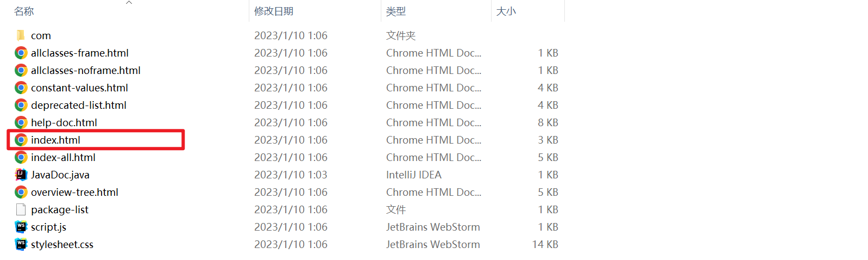The width and height of the screenshot is (868, 260).
Task: Click the 名称 column header
Action: 24,11
